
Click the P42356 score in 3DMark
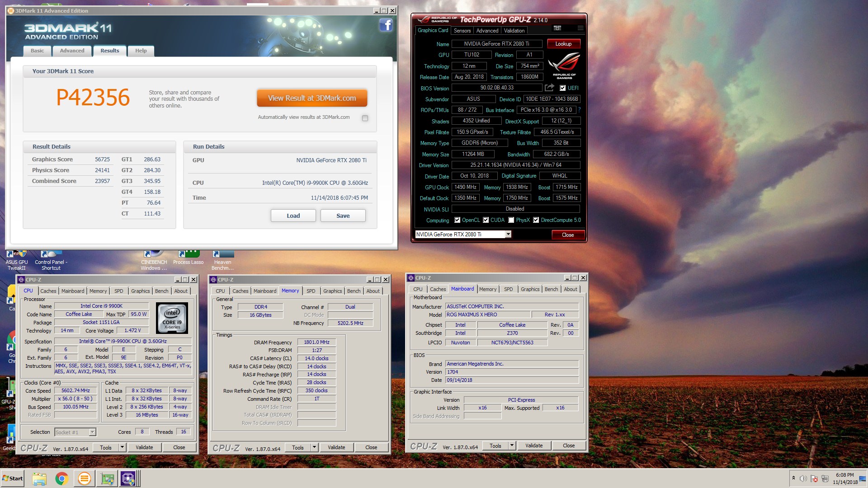coord(93,98)
